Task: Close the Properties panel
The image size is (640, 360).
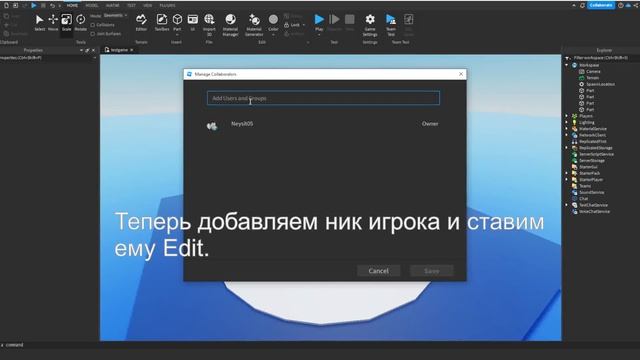Action: pyautogui.click(x=93, y=50)
